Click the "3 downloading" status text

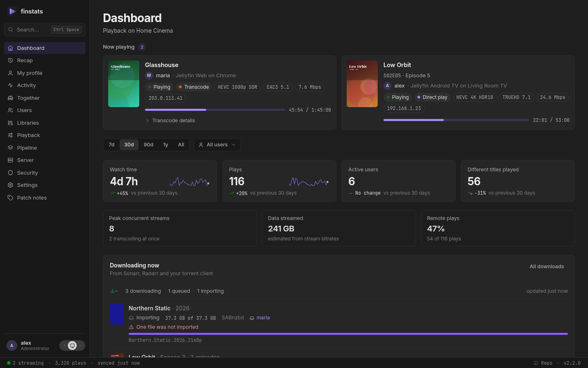click(x=143, y=291)
